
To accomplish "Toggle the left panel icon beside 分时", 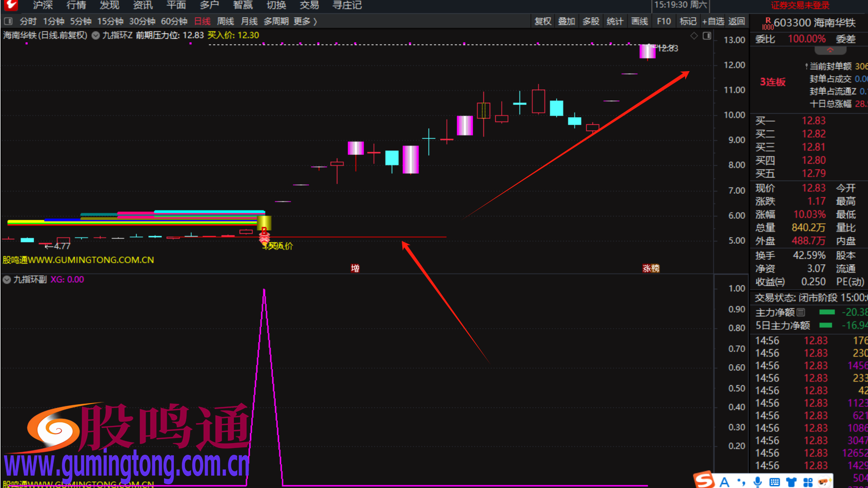I will (8, 21).
